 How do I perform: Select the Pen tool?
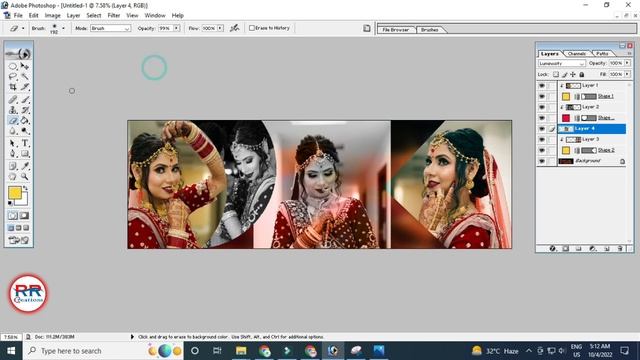(x=13, y=154)
